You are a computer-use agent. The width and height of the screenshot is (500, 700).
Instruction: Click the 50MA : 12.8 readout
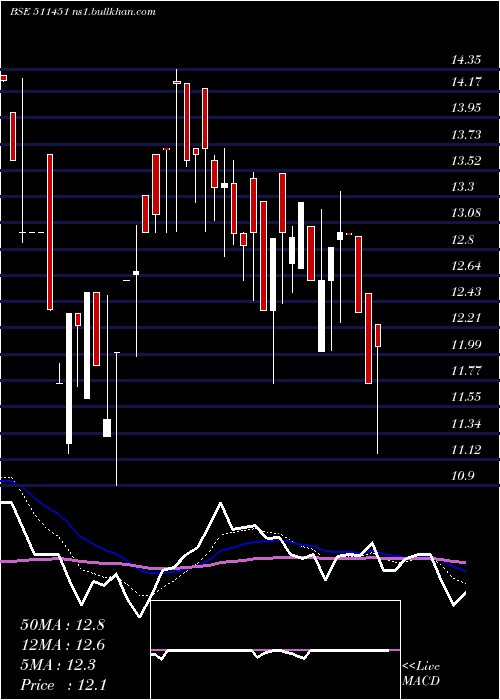[x=62, y=625]
